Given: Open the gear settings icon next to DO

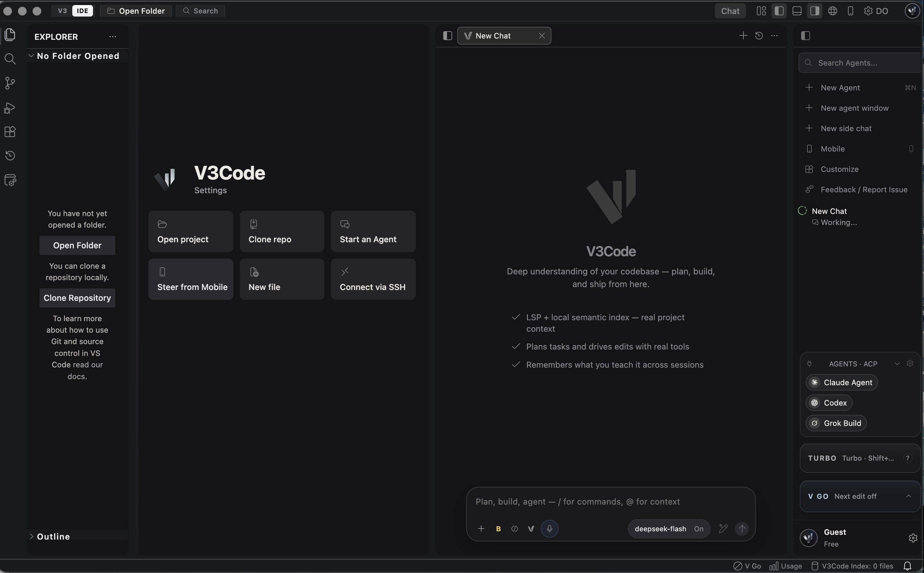Looking at the screenshot, I should tap(868, 11).
